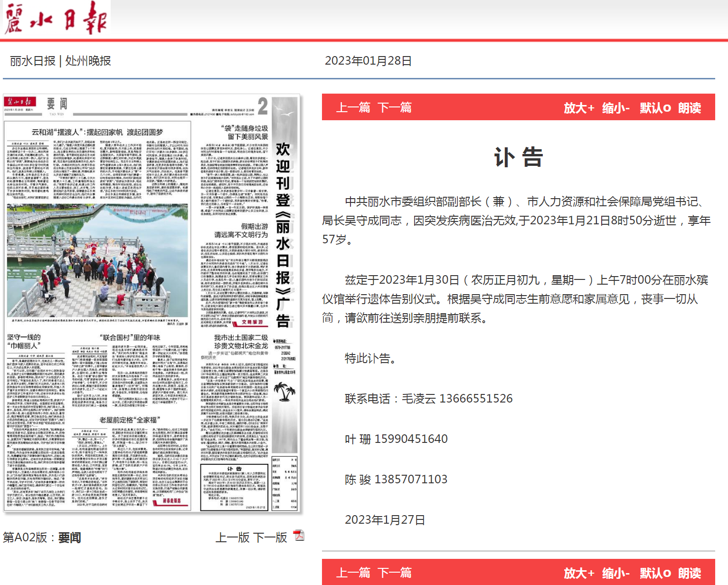Go to 上一篇 previous article
This screenshot has height=585, width=728.
pyautogui.click(x=354, y=107)
